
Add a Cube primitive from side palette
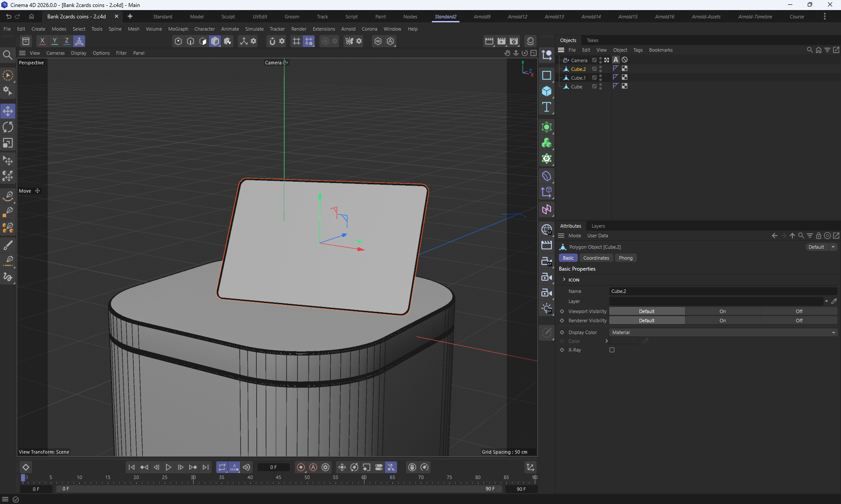click(546, 91)
